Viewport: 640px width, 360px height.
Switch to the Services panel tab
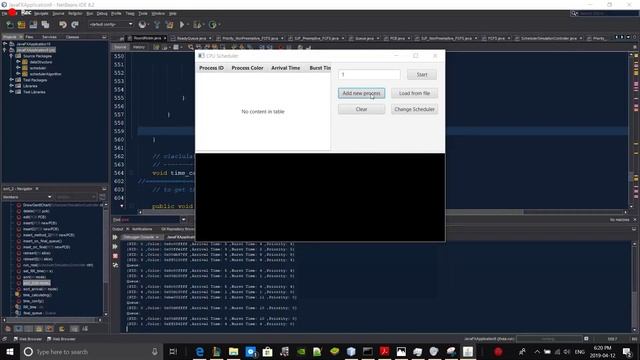49,37
